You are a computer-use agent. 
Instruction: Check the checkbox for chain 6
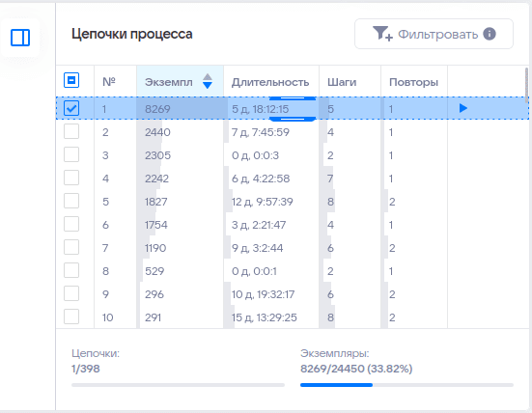(71, 224)
